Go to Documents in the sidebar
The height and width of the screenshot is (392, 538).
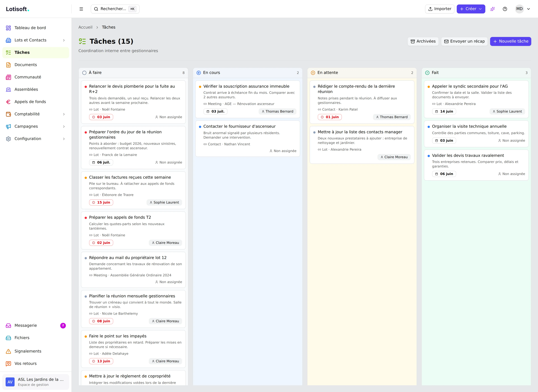pos(36,65)
